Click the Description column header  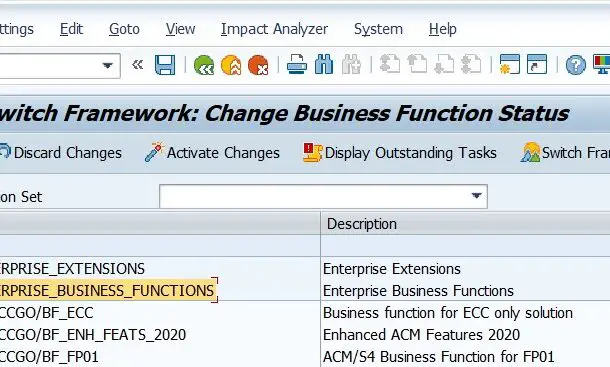tap(465, 224)
